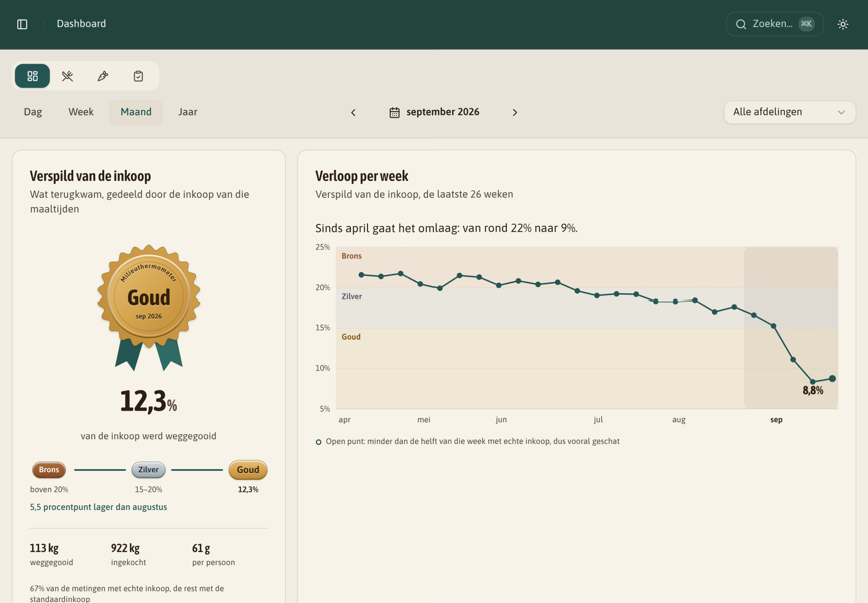Click the '8,8%' chart value label
The height and width of the screenshot is (603, 868).
point(813,391)
